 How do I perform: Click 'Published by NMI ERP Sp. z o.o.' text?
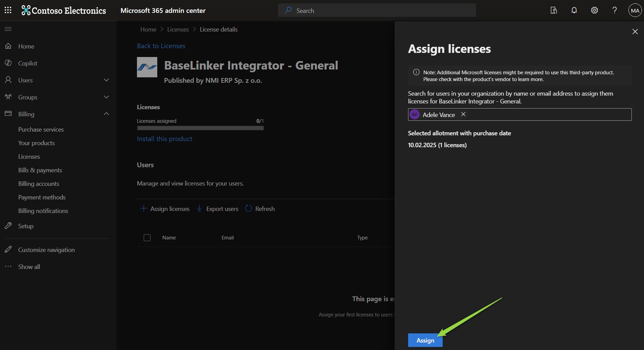tap(213, 80)
